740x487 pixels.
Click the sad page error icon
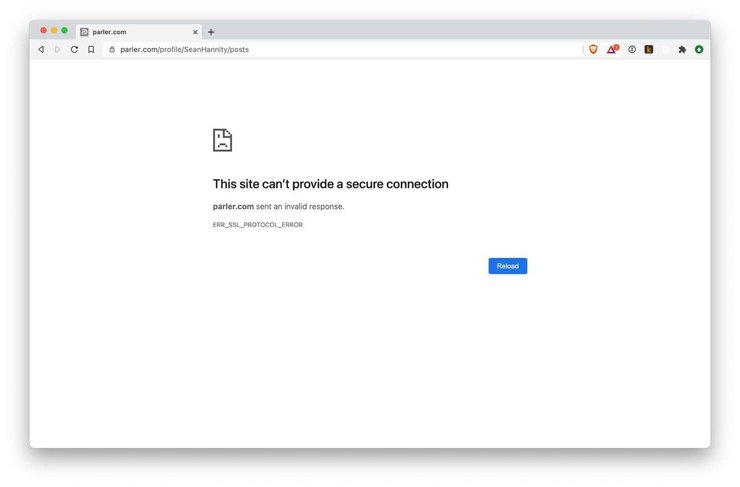(222, 140)
